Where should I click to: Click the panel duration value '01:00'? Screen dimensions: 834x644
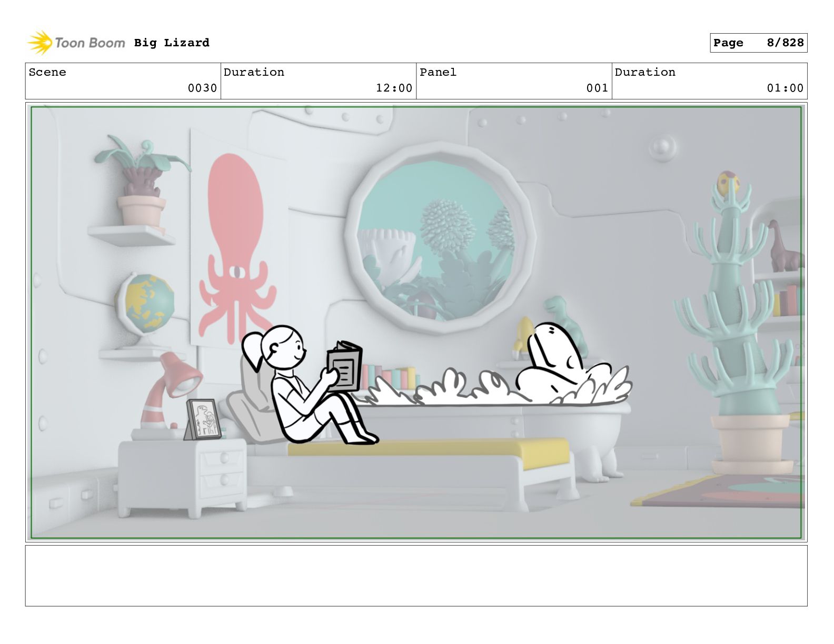(x=785, y=88)
